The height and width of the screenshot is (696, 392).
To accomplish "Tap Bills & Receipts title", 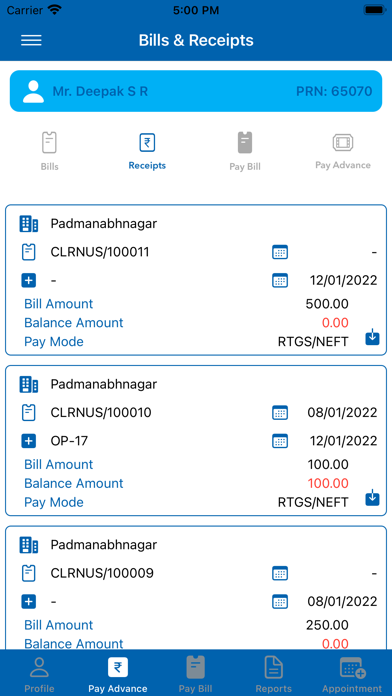I will (x=196, y=40).
